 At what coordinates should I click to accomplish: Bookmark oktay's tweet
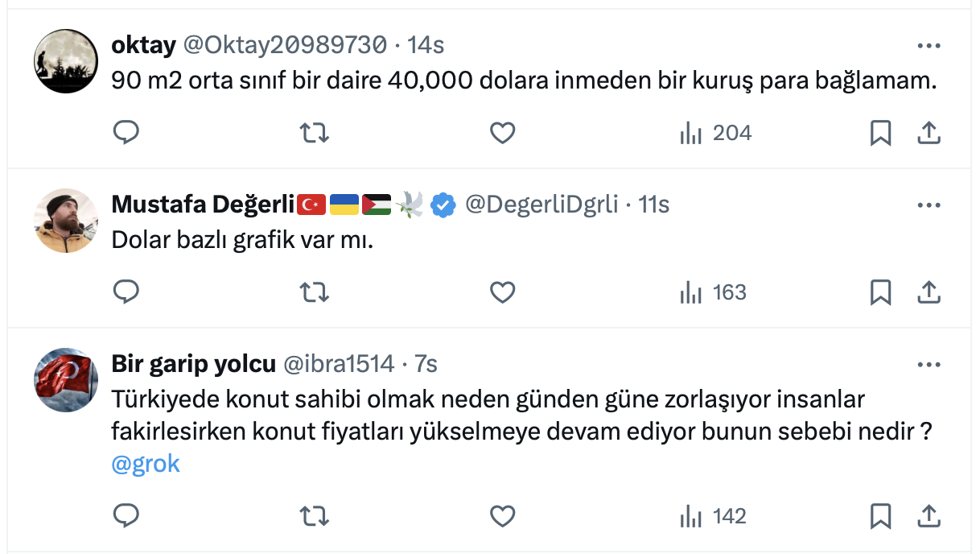click(881, 132)
